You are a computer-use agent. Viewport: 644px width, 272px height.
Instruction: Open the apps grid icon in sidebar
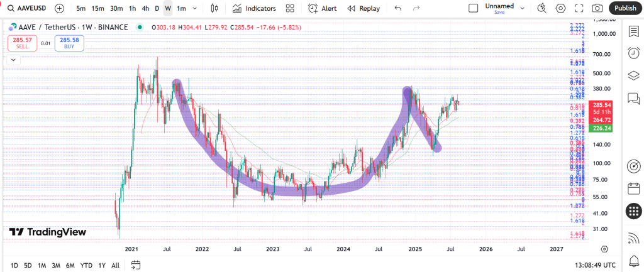[x=634, y=211]
